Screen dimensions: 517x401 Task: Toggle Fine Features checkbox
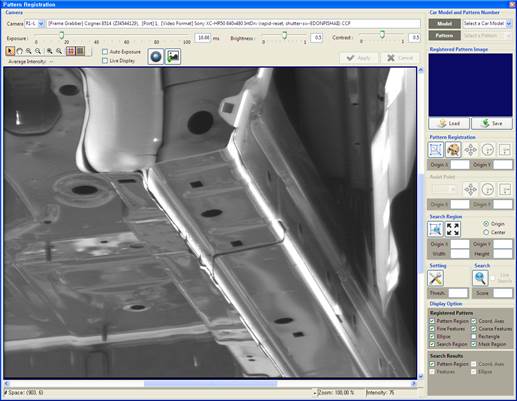tap(432, 329)
